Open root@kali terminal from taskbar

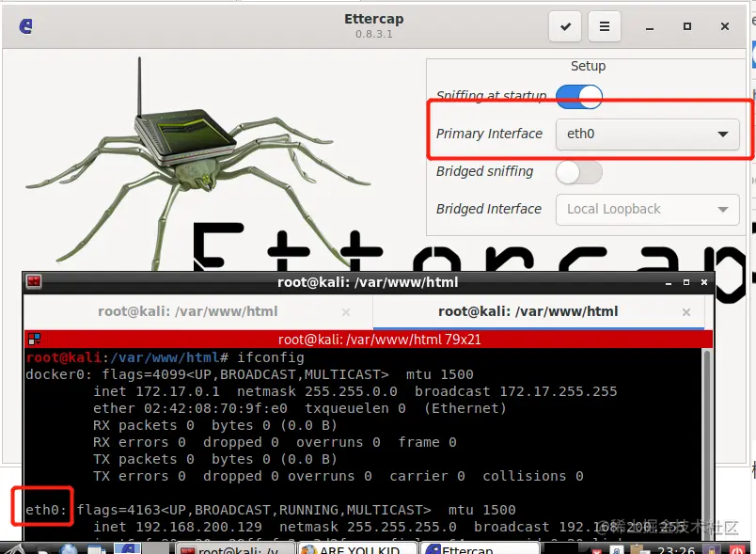236,549
